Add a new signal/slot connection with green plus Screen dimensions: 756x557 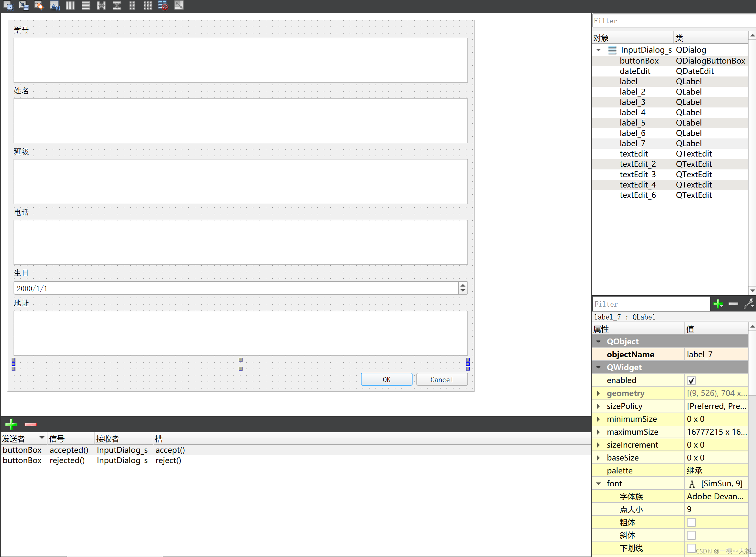tap(11, 424)
